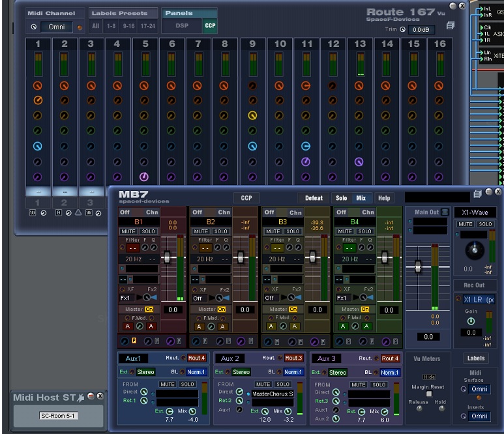Switch to the DSP panel tab
Screen dimensions: 504x434
coord(182,25)
